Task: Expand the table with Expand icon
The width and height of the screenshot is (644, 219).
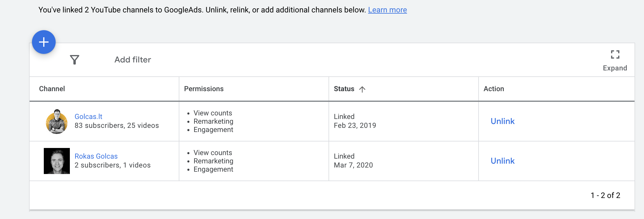Action: tap(615, 60)
